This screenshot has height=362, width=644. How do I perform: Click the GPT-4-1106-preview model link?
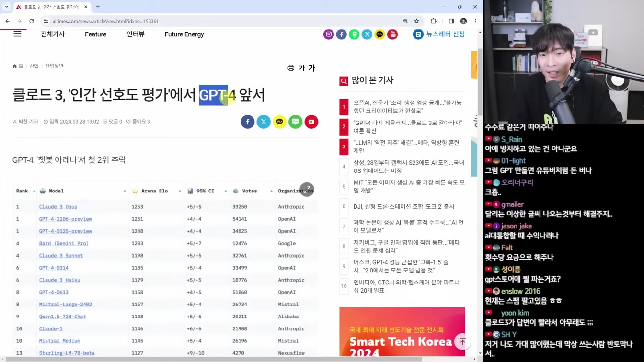tap(65, 219)
